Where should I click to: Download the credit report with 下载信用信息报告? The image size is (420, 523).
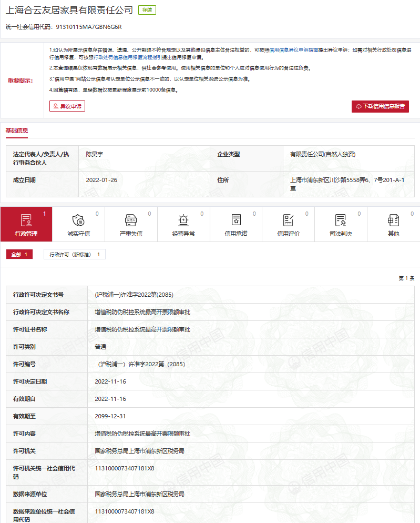click(x=380, y=106)
